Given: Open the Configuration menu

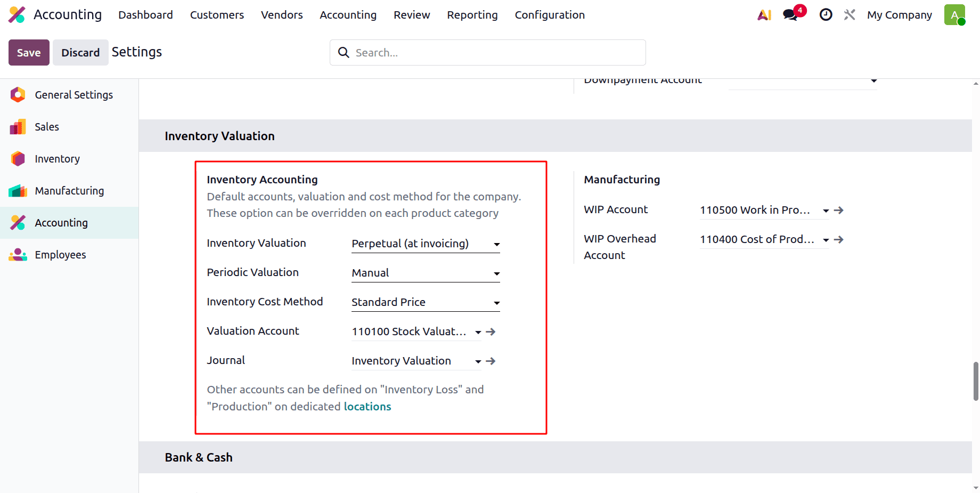Looking at the screenshot, I should point(550,15).
